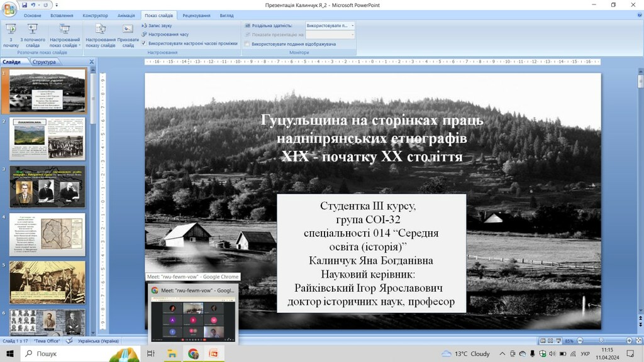Close the slides pane with X button
This screenshot has width=644, height=362.
pos(91,62)
